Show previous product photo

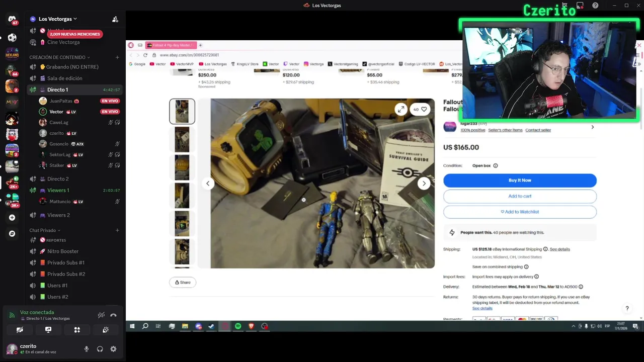(x=208, y=184)
